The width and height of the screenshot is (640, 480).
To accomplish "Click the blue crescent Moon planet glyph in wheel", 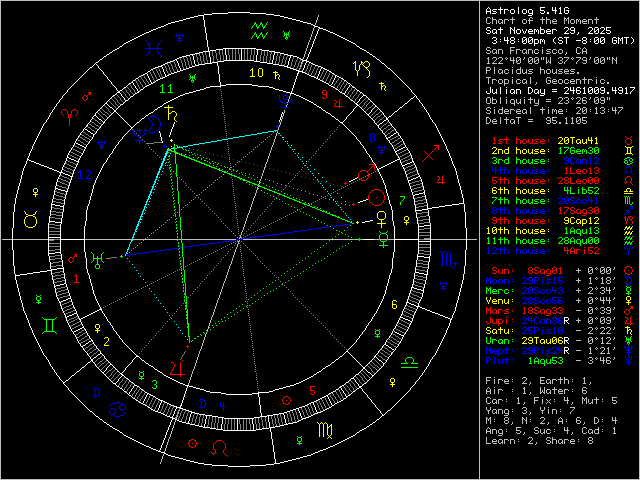I will point(154,124).
